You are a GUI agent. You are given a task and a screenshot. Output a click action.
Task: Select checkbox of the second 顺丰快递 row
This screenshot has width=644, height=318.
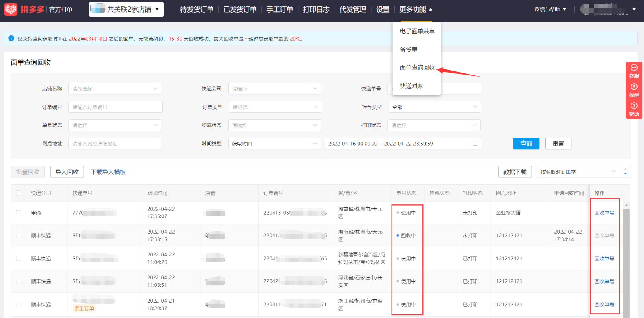point(19,258)
